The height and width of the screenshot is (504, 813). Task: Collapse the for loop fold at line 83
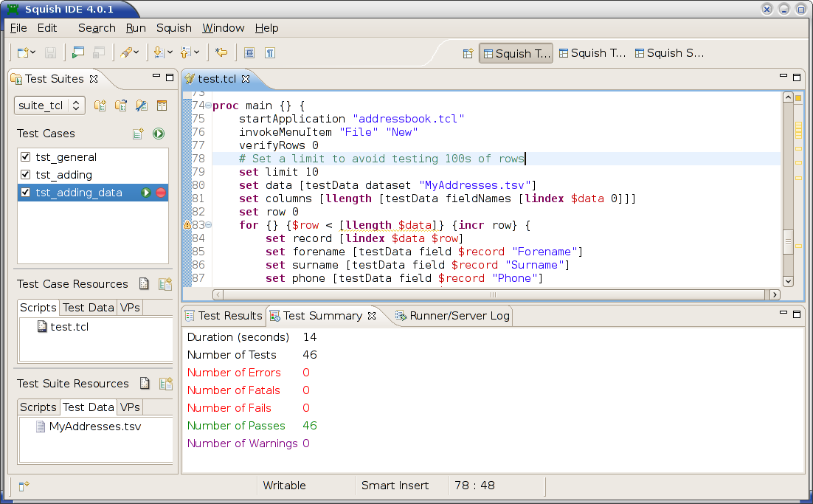point(209,225)
